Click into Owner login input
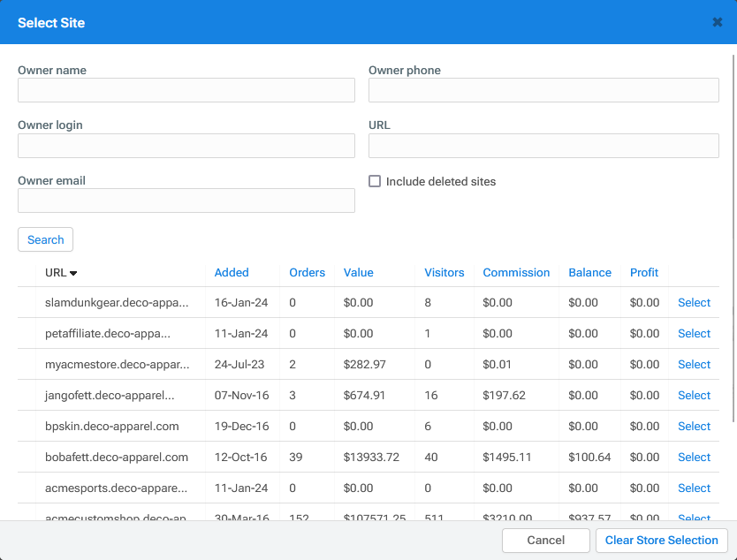 coord(186,146)
